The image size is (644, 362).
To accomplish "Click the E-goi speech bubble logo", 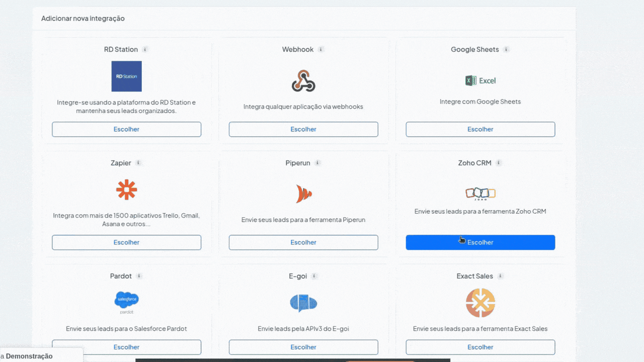I will 303,303.
